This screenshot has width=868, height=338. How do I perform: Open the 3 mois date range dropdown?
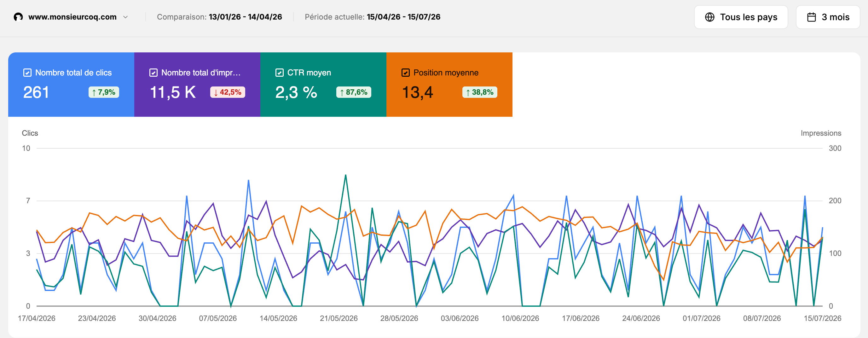[x=828, y=17]
